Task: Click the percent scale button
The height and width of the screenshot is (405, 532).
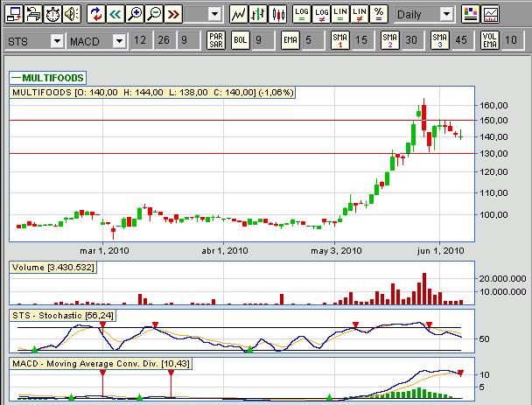Action: (x=378, y=14)
